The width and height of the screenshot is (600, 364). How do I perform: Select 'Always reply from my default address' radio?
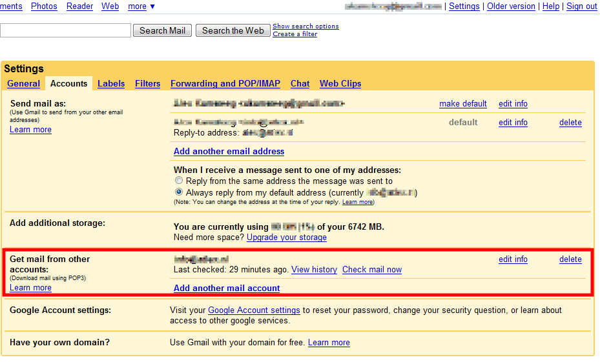179,192
